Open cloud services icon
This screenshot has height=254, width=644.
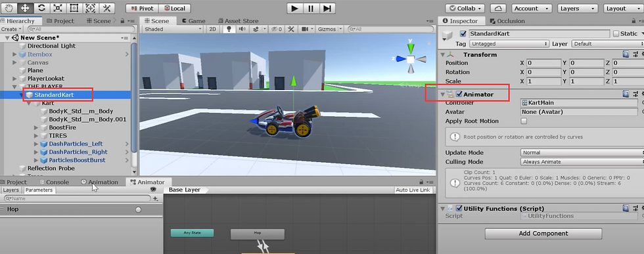tap(498, 9)
